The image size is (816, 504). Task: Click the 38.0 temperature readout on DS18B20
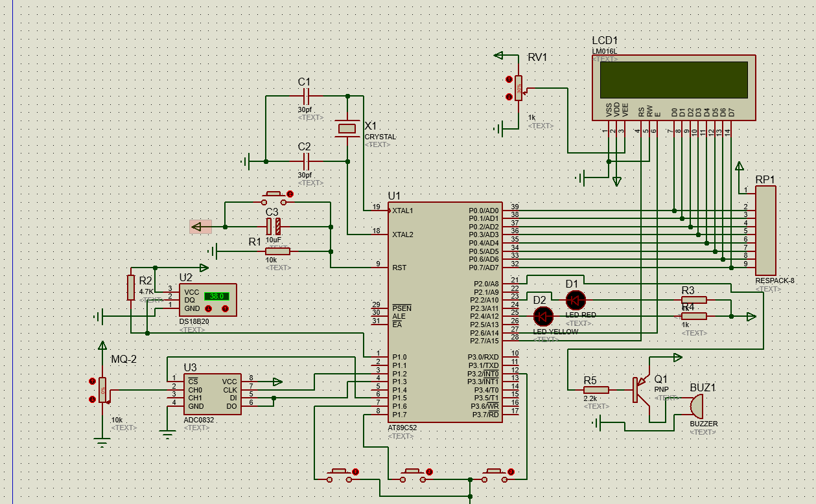(x=216, y=296)
